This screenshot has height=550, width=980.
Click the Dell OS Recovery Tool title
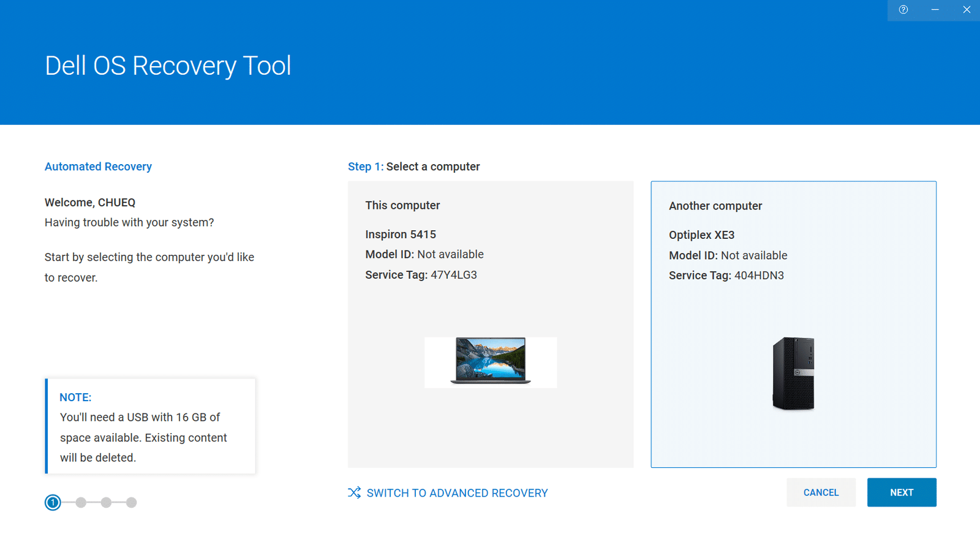click(168, 66)
